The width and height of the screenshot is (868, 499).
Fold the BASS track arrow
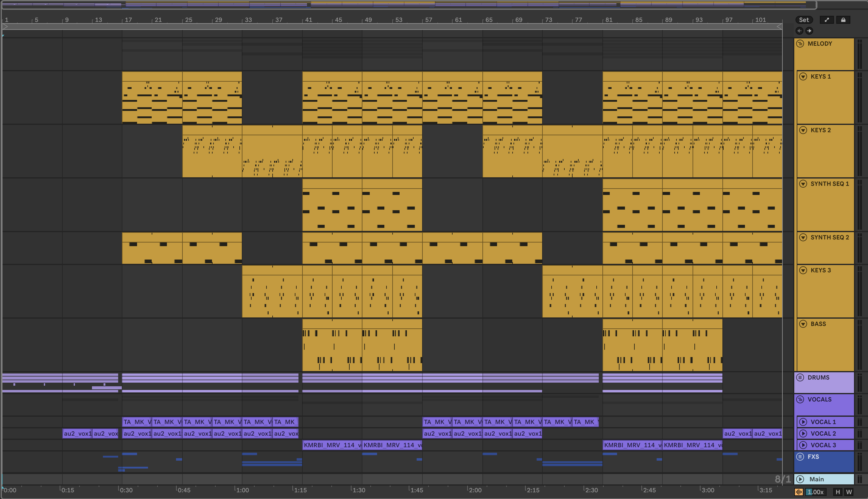coord(803,324)
